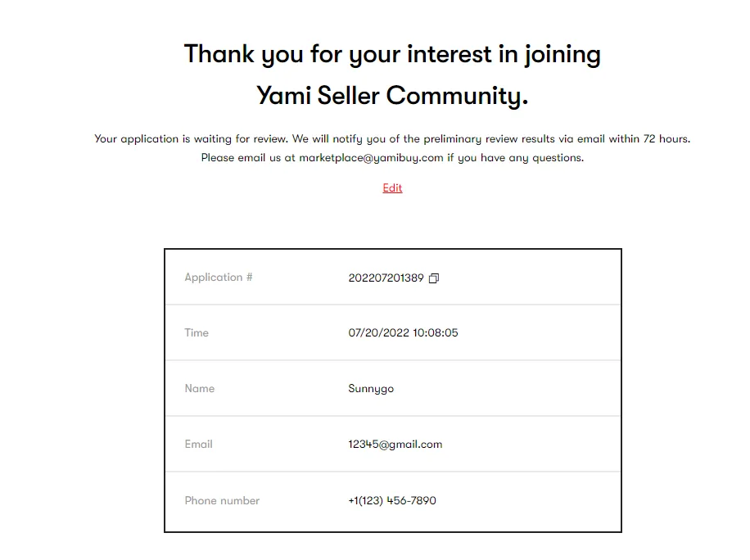The width and height of the screenshot is (750, 560).
Task: Click the "Name" field label
Action: [200, 389]
